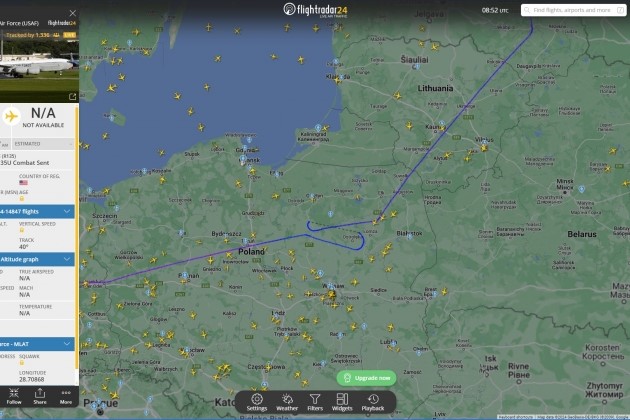Screen dimensions: 630x420
Task: Click the Upgrade now button
Action: (x=366, y=378)
